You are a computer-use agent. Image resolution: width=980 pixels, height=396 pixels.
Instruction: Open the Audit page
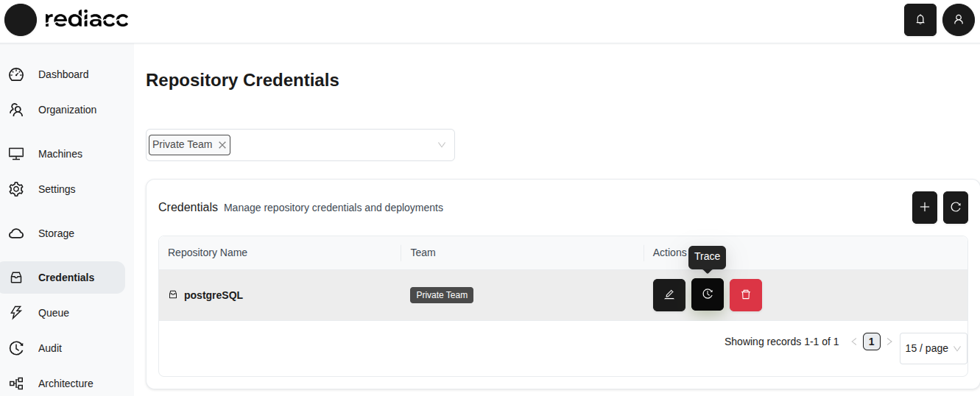pyautogui.click(x=50, y=348)
